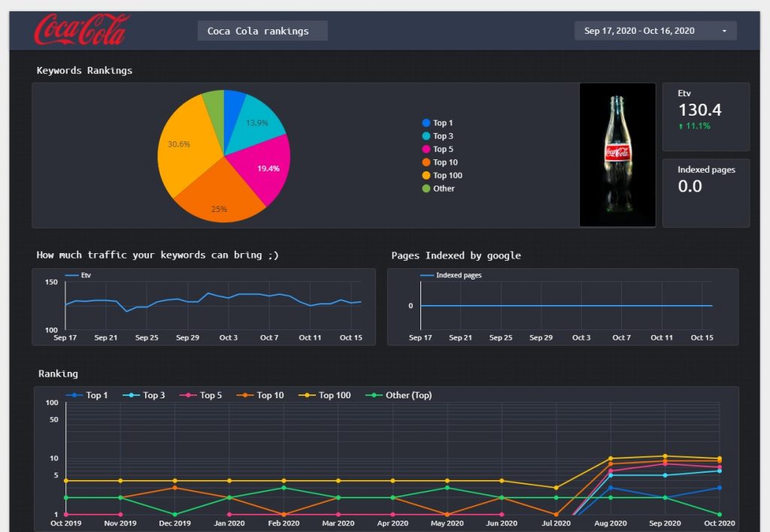Toggle Top 100 series in Ranking legend

coord(325,395)
